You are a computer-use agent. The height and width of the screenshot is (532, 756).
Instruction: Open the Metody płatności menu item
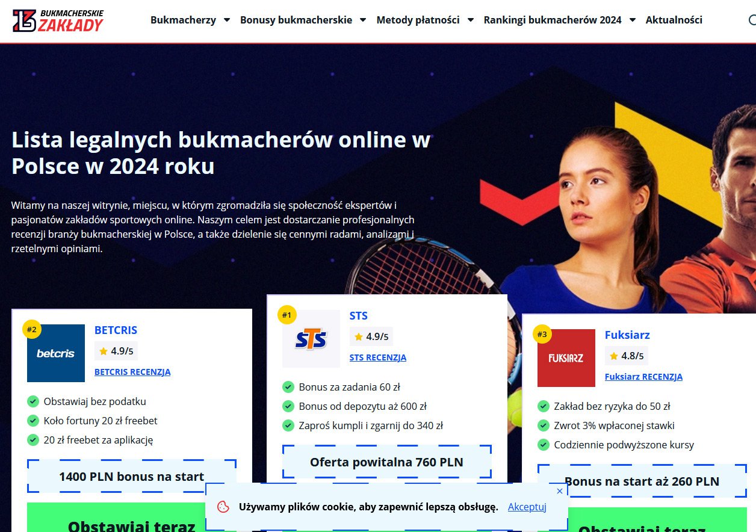[x=418, y=20]
